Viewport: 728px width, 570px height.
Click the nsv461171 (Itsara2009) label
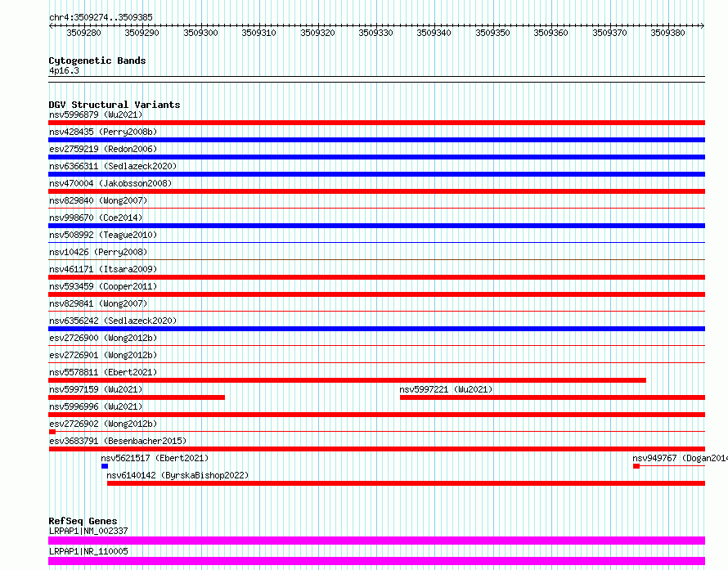[x=103, y=269]
